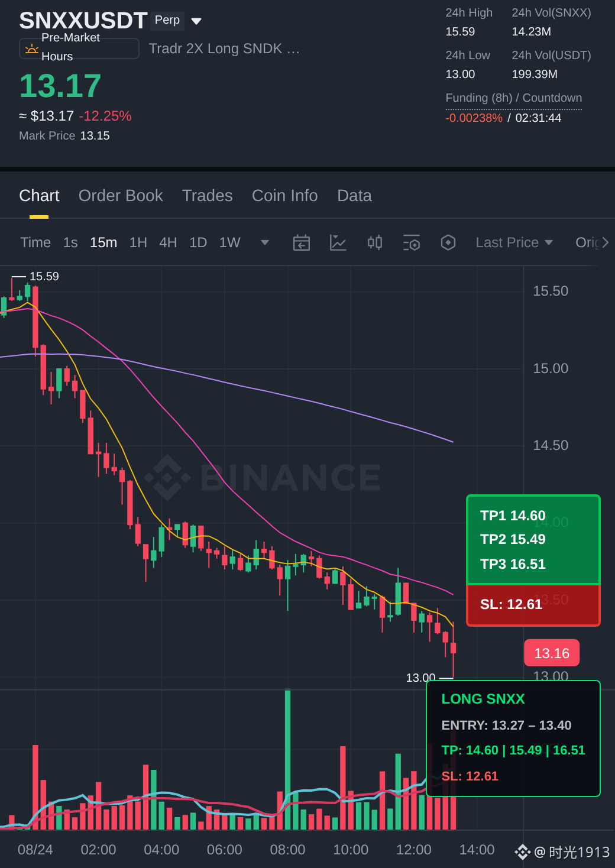The height and width of the screenshot is (868, 615).
Task: Tap the 13.00 low price marker
Action: 420,678
